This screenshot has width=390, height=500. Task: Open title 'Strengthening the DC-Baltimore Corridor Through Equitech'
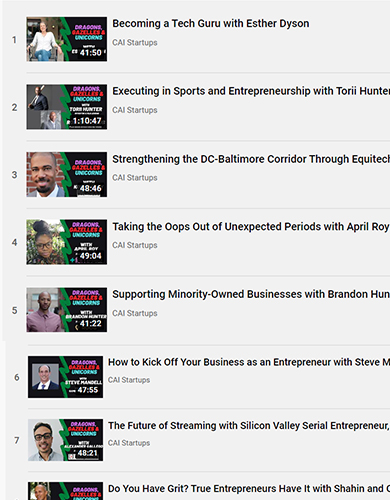[x=251, y=159]
